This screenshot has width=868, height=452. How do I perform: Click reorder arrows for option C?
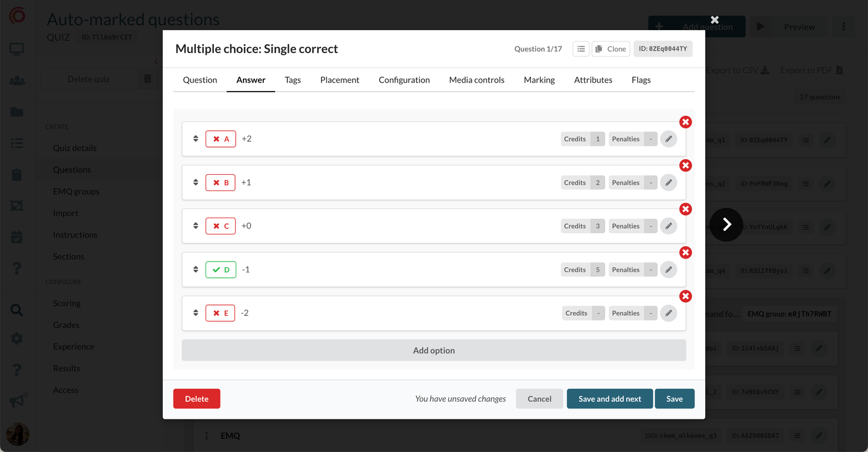point(196,226)
